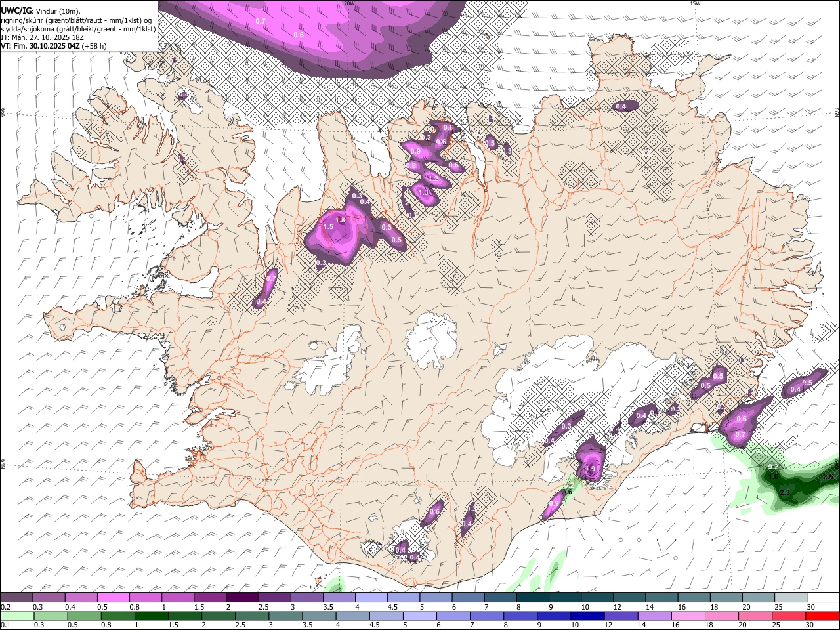Click the white snow swatch labeled 30
This screenshot has height=630, width=840.
822,598
